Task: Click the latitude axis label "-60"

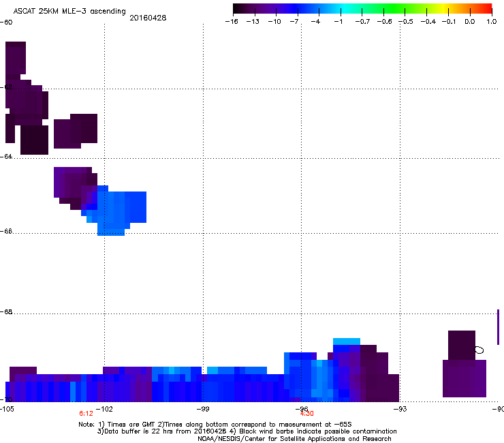Action: pyautogui.click(x=6, y=22)
